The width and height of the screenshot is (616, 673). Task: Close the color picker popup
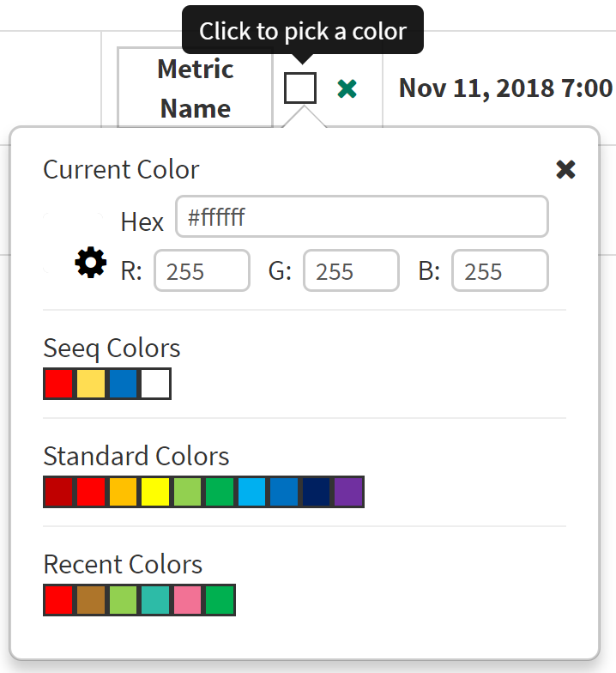[565, 169]
